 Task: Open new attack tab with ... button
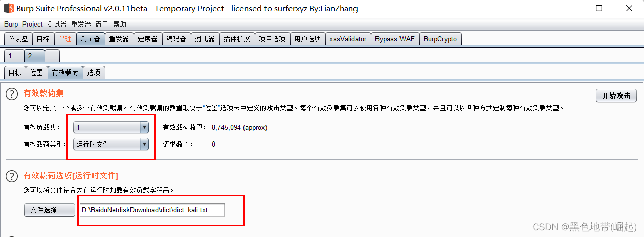(52, 56)
